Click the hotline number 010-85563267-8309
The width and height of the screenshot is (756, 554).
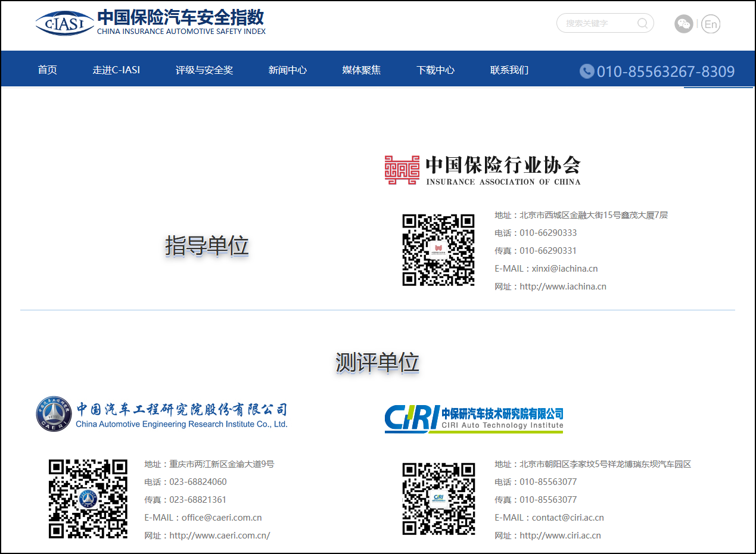pos(666,71)
